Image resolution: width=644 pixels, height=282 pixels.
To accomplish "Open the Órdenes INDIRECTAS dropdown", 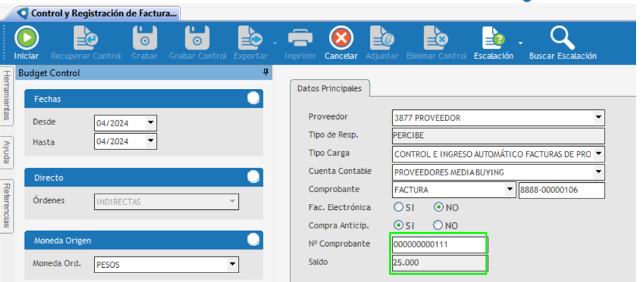I will (x=233, y=201).
